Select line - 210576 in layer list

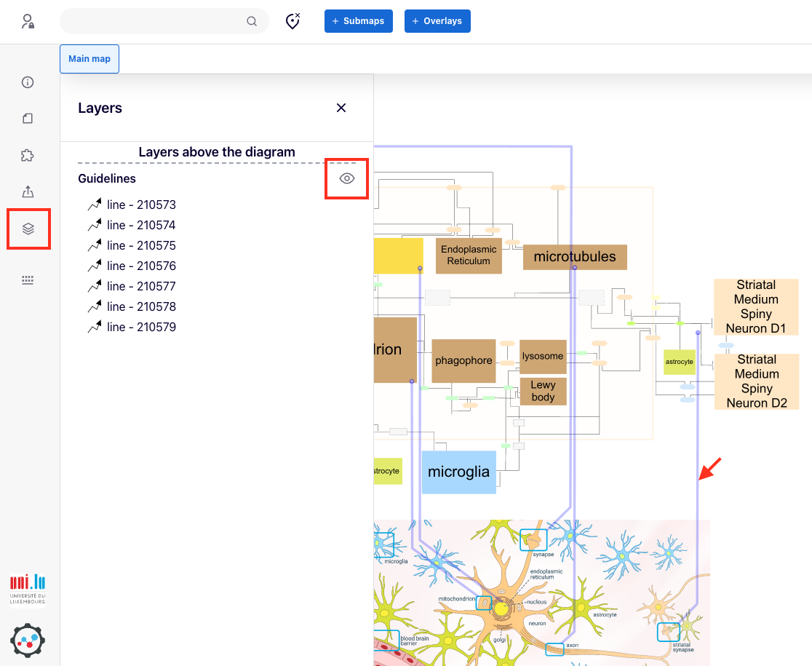(x=140, y=266)
